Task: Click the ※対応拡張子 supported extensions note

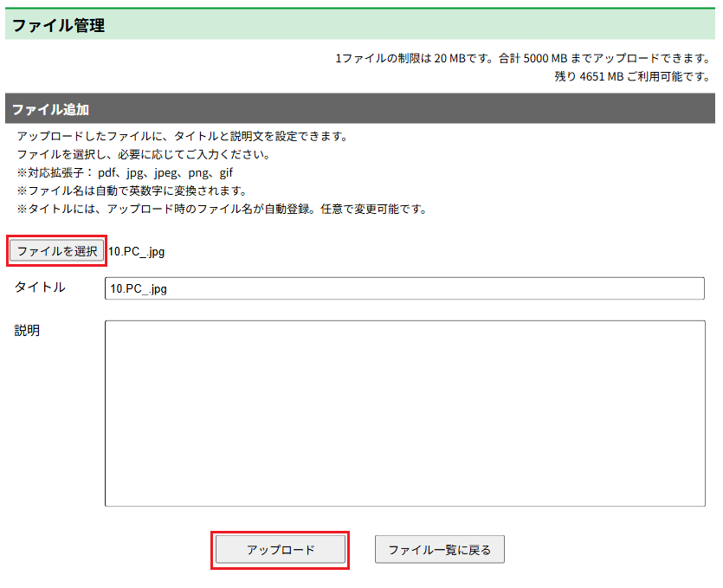Action: (x=125, y=173)
